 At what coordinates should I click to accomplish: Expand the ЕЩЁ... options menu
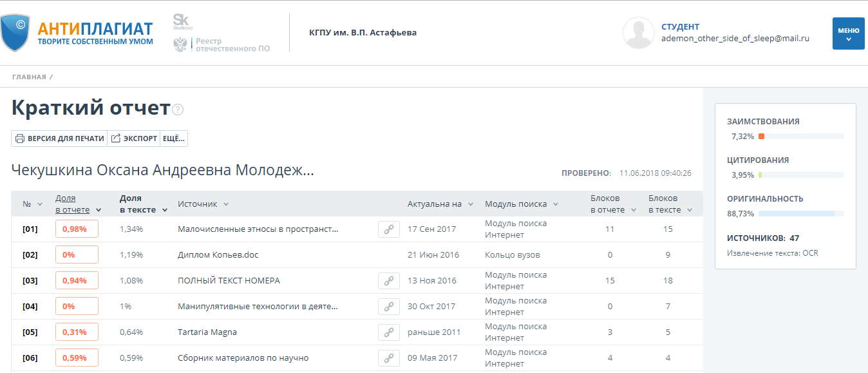(x=173, y=139)
